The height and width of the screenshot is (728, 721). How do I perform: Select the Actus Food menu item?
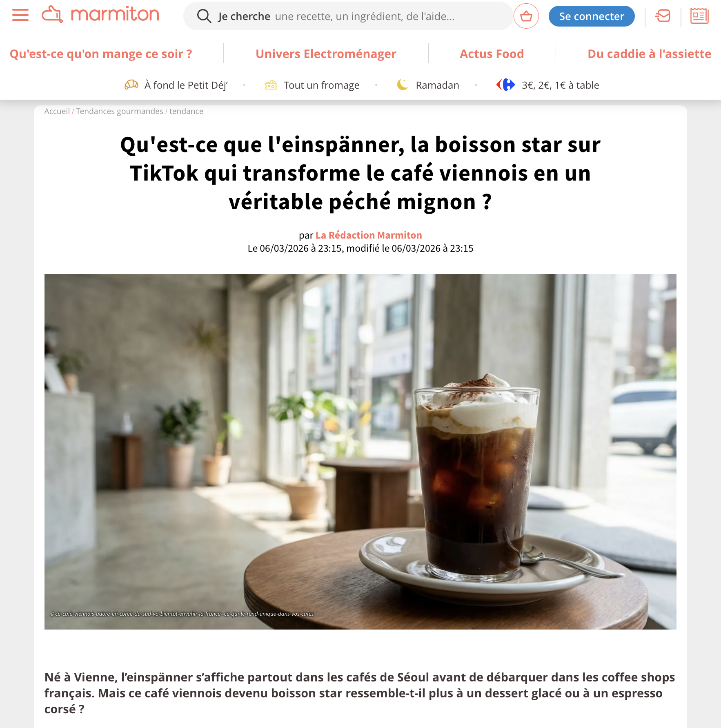[492, 54]
